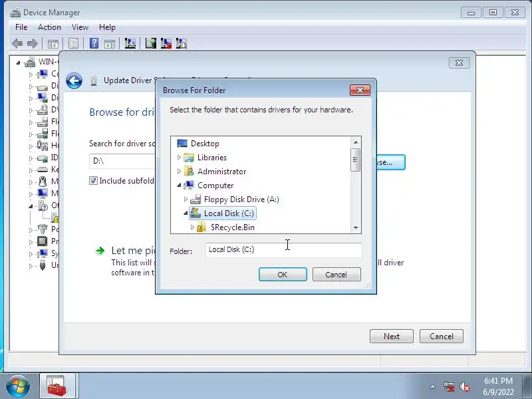532x399 pixels.
Task: Click Cancel in Update Driver wizard
Action: tap(442, 336)
